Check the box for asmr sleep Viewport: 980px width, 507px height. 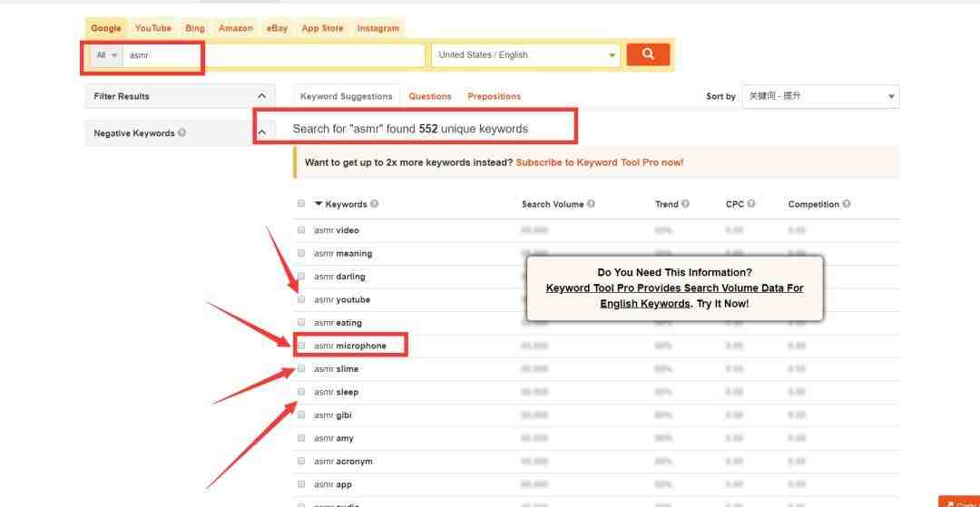[x=301, y=392]
